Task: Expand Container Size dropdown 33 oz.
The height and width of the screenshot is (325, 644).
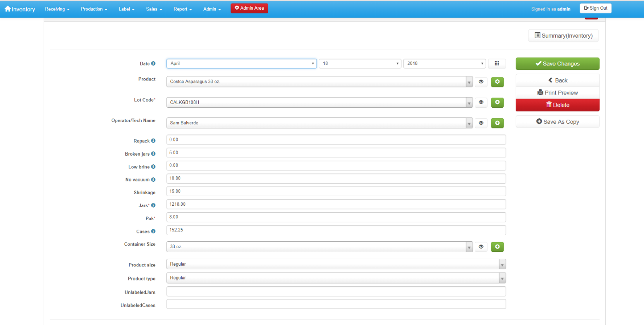Action: [320, 247]
